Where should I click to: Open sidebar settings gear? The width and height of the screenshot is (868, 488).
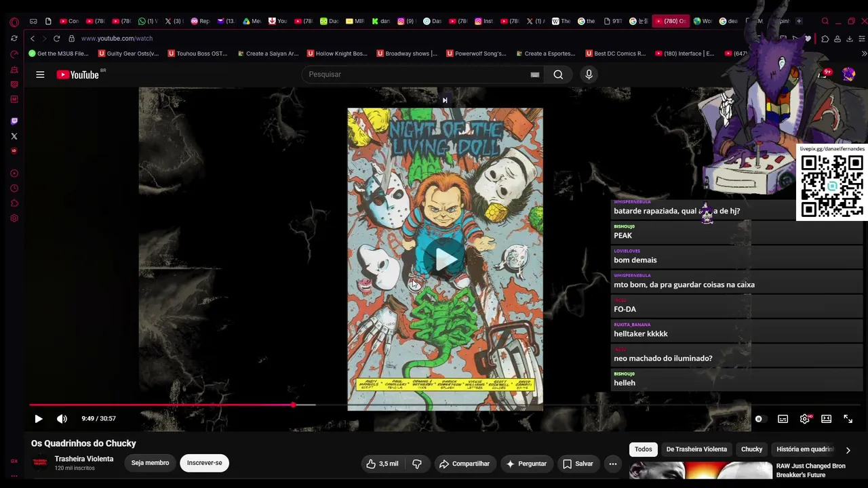(14, 218)
